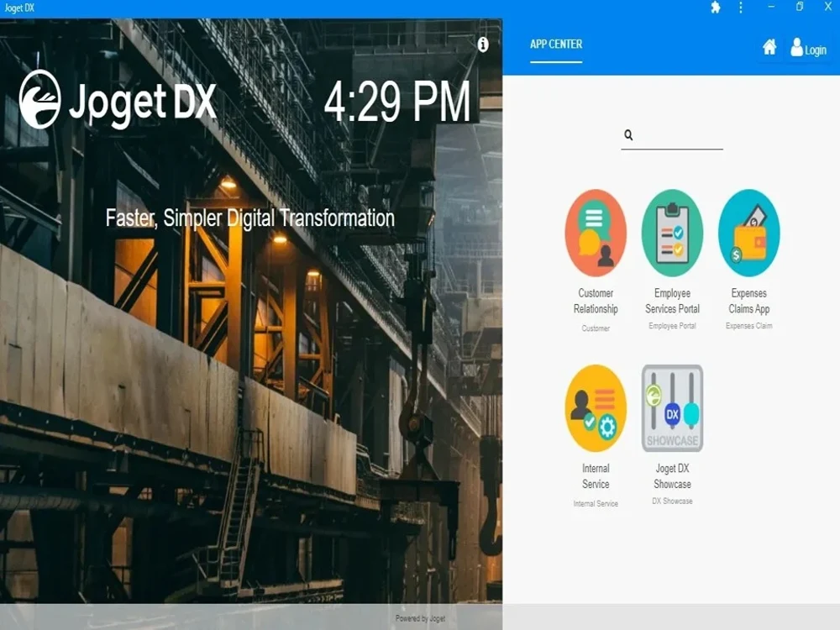Screen dimensions: 840x630
Task: Click the "Internal Service" app title
Action: pyautogui.click(x=596, y=476)
